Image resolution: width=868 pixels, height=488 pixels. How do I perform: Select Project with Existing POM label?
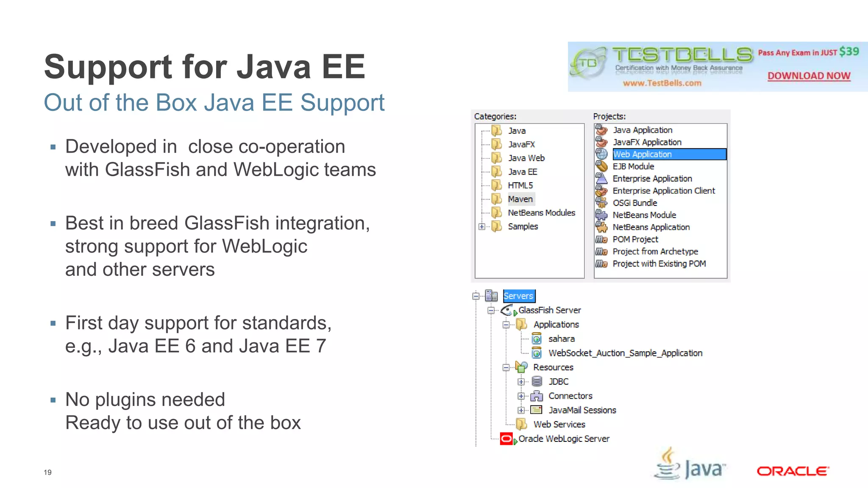659,263
